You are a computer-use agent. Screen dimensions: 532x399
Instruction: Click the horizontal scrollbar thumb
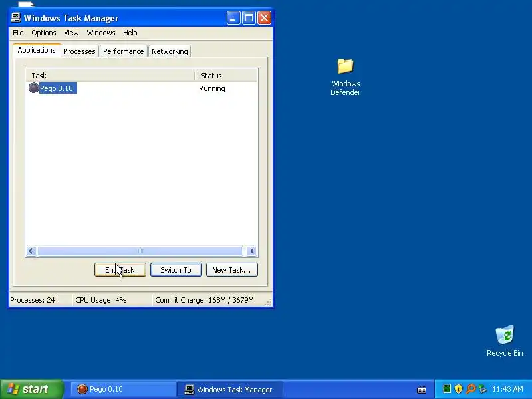pos(140,251)
